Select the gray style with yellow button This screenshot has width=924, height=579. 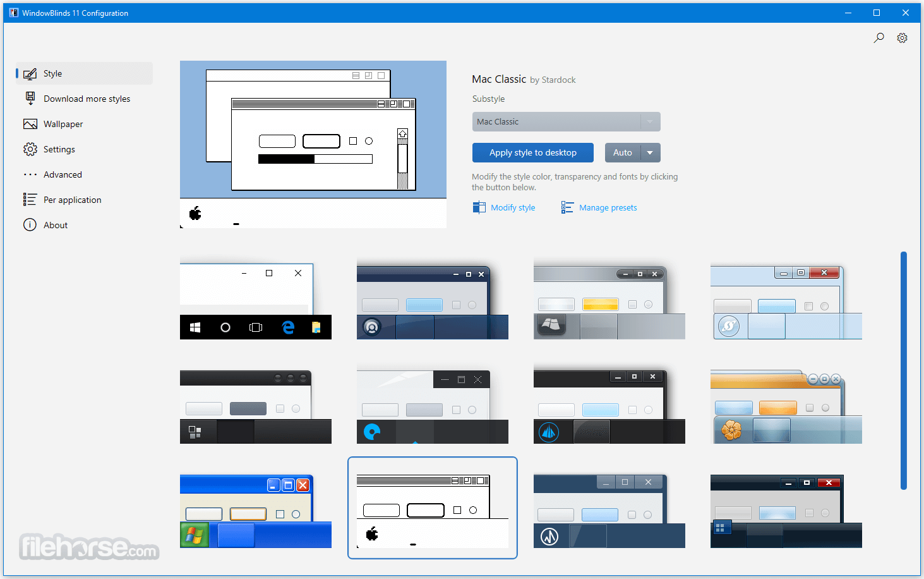(609, 301)
